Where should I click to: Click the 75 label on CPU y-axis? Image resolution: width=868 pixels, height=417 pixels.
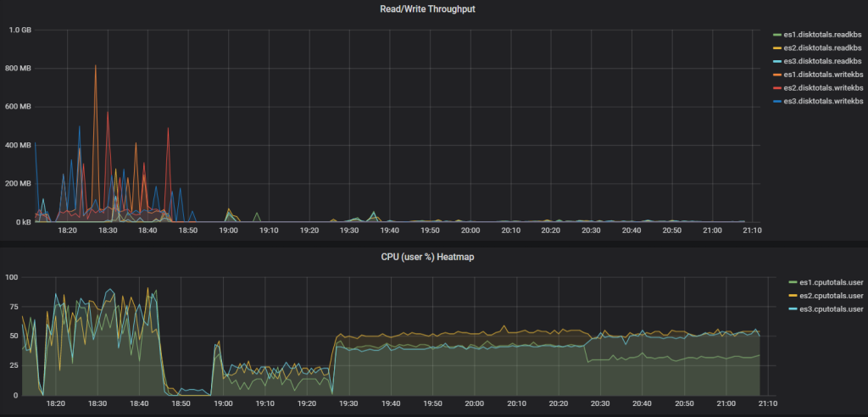pos(14,306)
